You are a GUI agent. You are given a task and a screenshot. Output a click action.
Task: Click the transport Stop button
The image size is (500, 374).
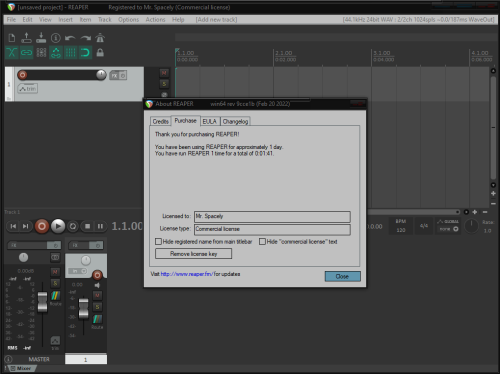click(x=87, y=226)
